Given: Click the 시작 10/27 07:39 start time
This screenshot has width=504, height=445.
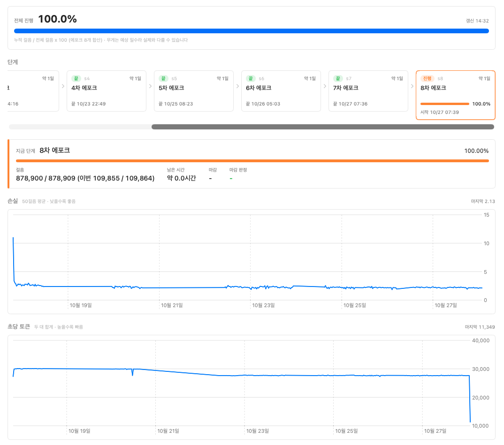Looking at the screenshot, I should (x=440, y=112).
